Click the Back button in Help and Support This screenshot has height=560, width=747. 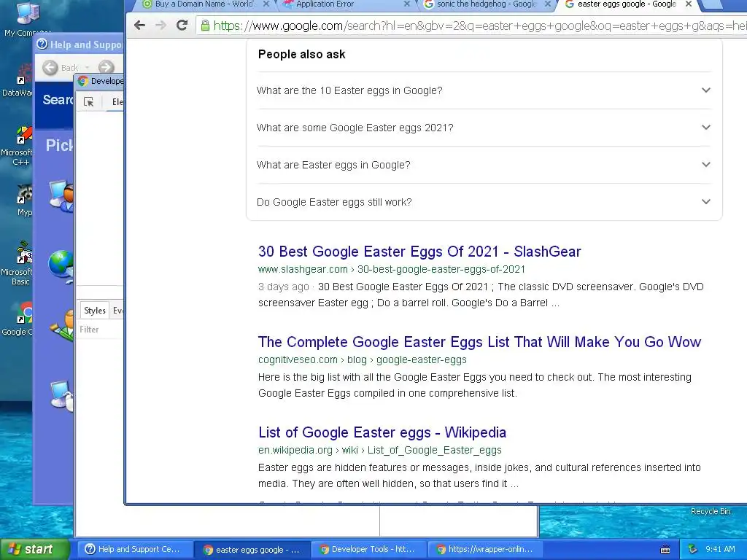click(61, 68)
